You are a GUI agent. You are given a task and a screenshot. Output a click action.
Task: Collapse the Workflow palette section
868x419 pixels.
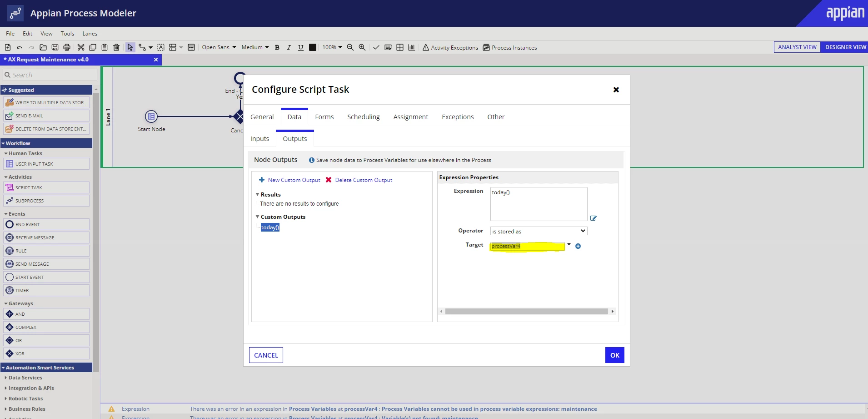point(3,143)
